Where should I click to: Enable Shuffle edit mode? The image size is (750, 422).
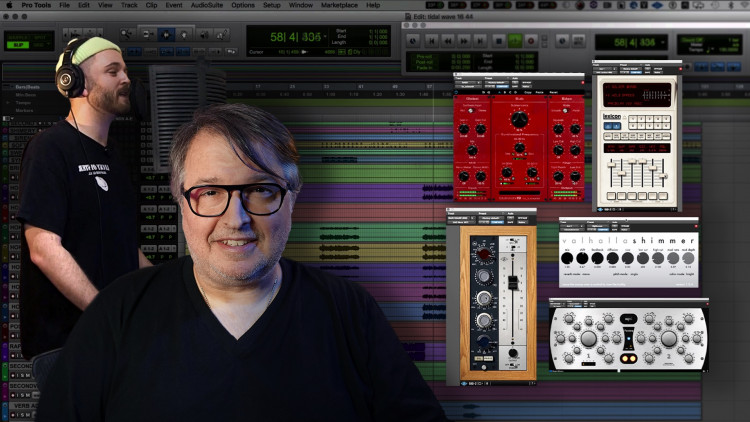pyautogui.click(x=18, y=37)
